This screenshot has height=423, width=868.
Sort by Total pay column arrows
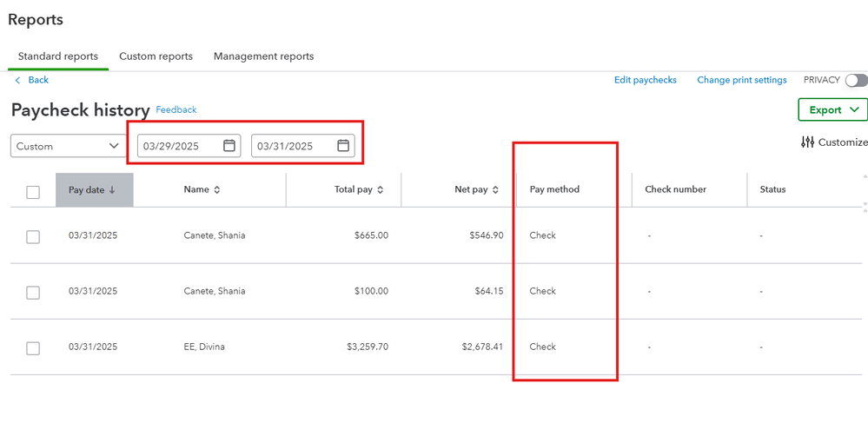point(381,190)
